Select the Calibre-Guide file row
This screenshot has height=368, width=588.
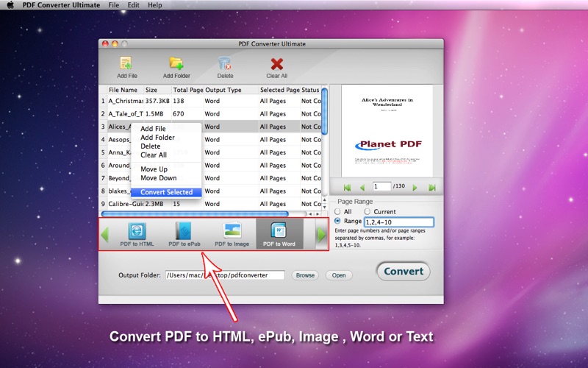(x=210, y=204)
